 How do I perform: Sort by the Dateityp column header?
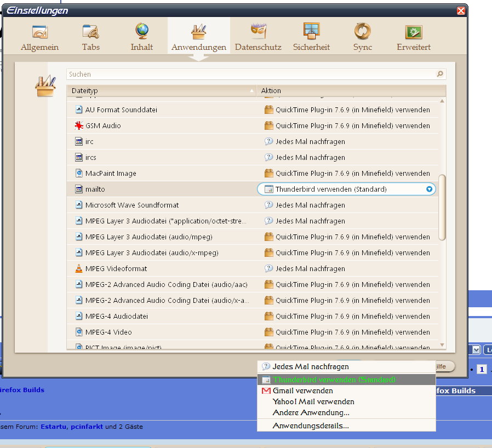(x=161, y=91)
